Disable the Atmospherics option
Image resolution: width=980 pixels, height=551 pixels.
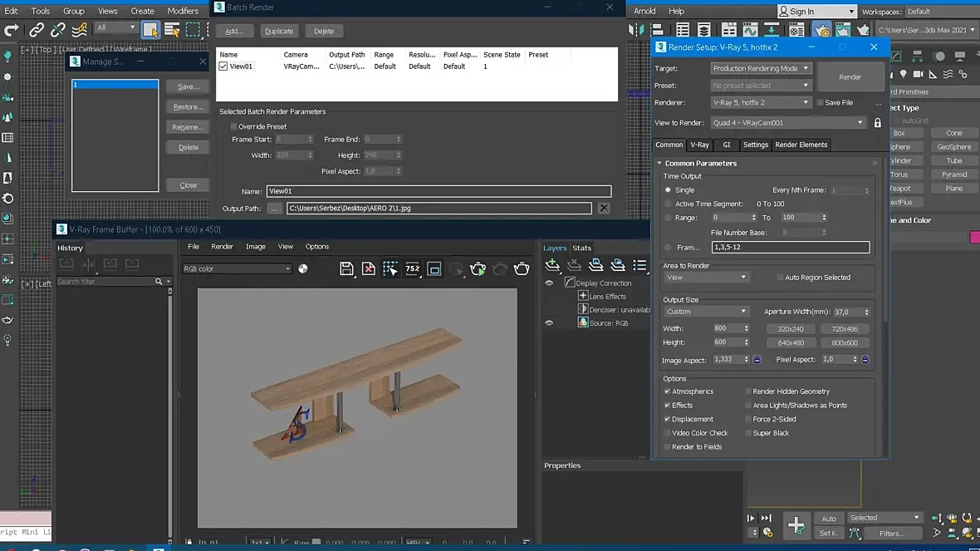(x=668, y=391)
